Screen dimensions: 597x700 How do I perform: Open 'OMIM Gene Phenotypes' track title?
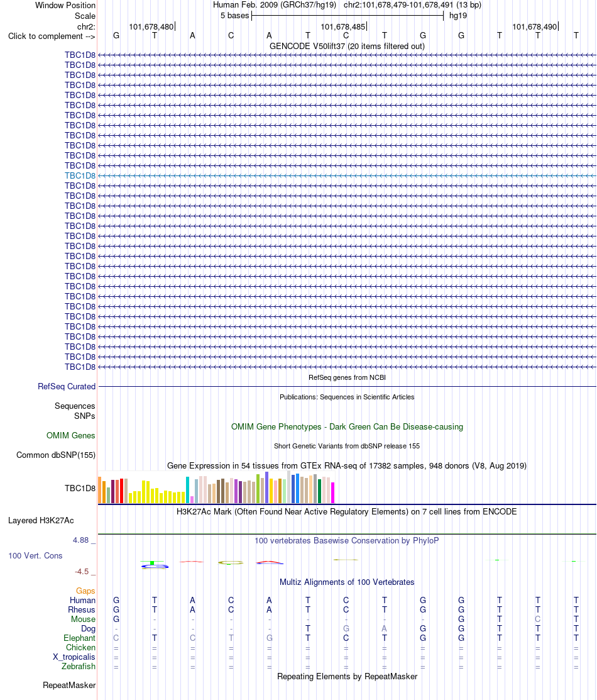[347, 427]
